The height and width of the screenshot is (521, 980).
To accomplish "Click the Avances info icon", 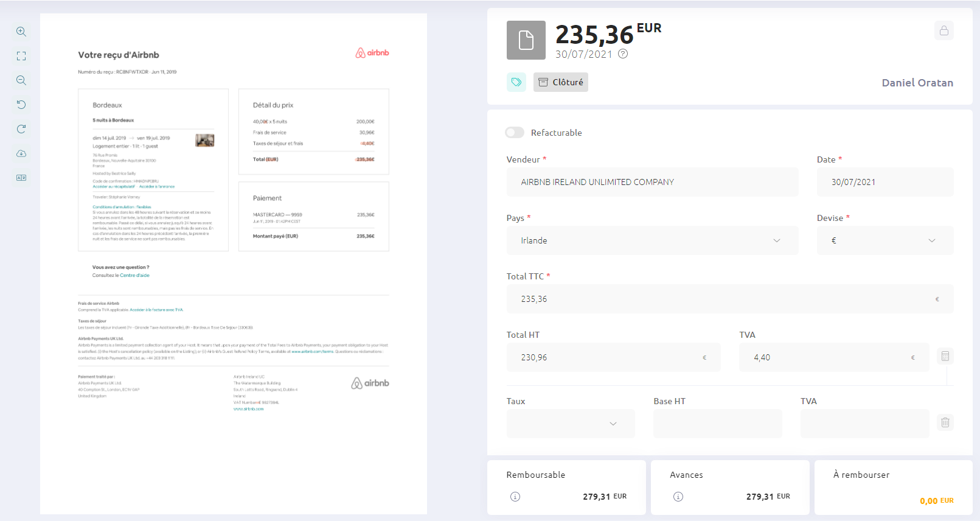I will (x=678, y=497).
